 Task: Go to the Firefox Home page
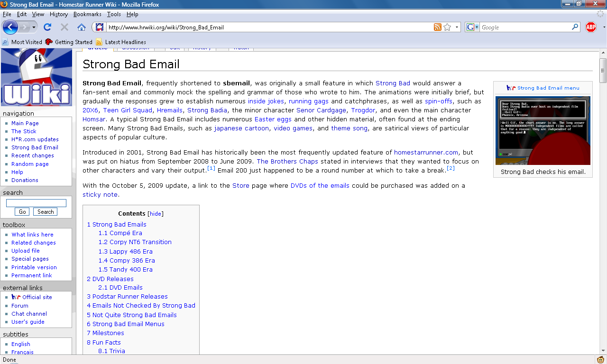(x=82, y=27)
